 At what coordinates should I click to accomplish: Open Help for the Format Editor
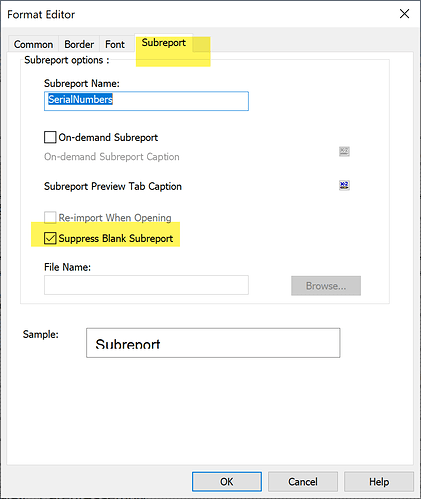[x=379, y=482]
